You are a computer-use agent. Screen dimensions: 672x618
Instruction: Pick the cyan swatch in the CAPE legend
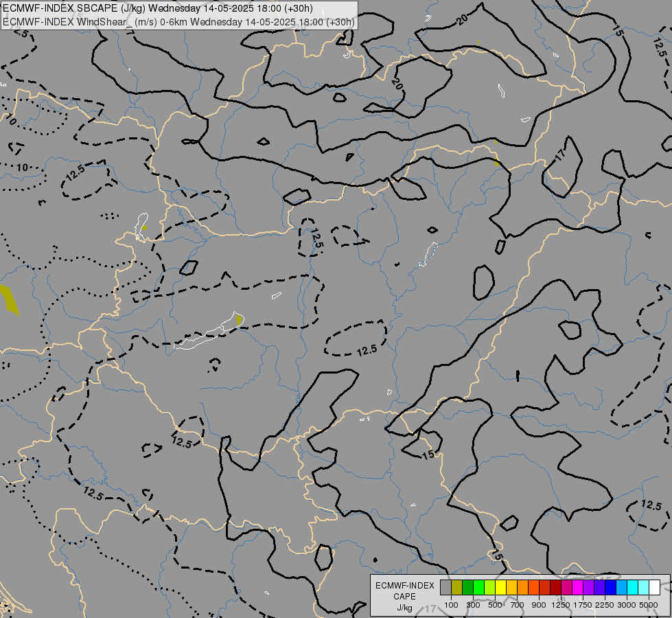coord(633,587)
